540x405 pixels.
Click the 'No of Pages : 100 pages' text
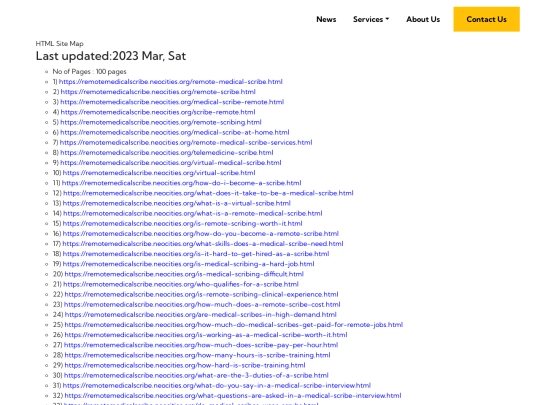[x=90, y=72]
